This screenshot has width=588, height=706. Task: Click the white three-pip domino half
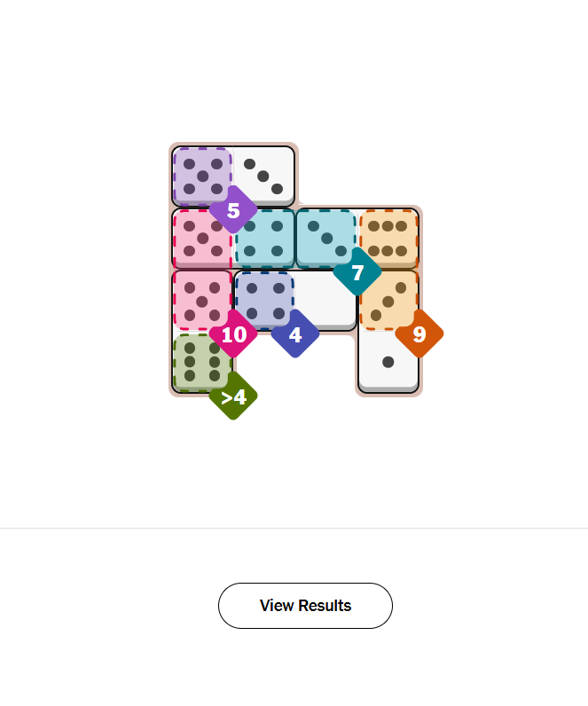tap(263, 176)
